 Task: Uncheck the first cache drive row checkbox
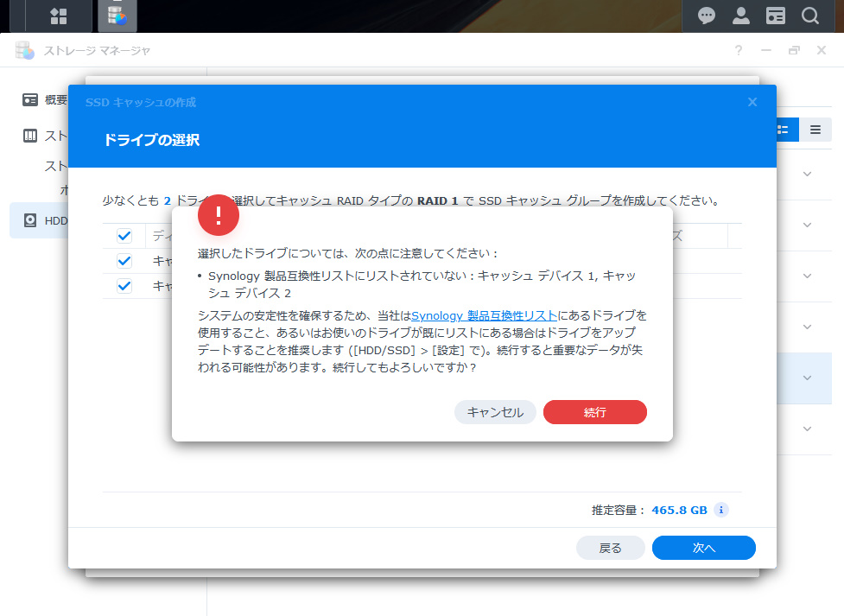click(124, 261)
